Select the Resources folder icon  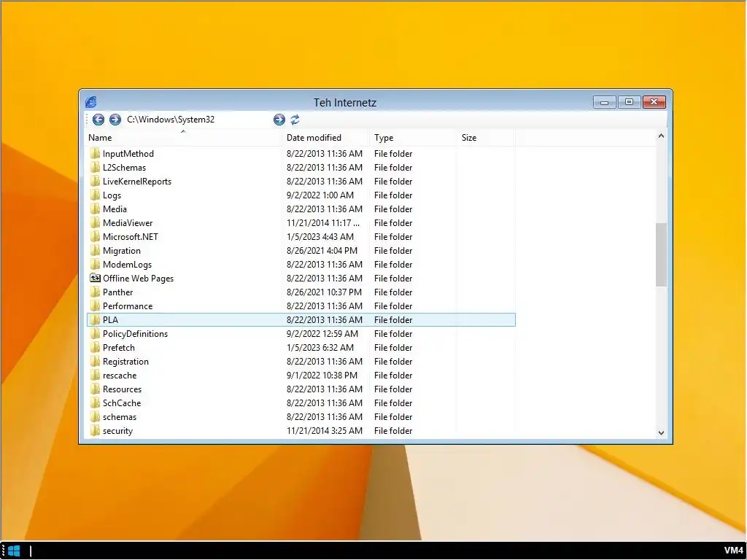pos(95,389)
